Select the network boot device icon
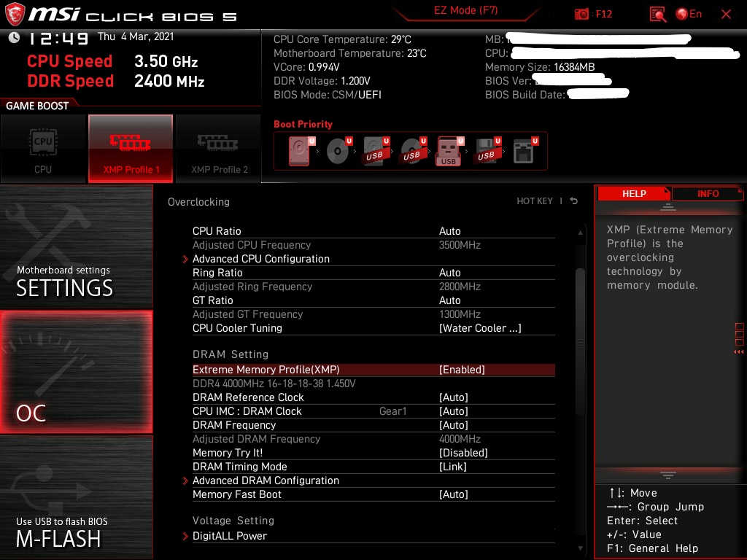Viewport: 747px width, 560px height. point(525,151)
